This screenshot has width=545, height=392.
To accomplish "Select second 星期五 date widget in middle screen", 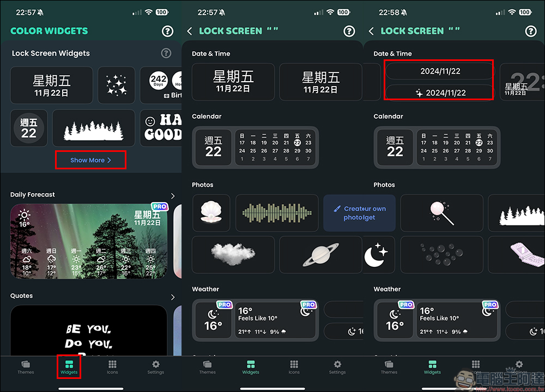I will pyautogui.click(x=320, y=82).
